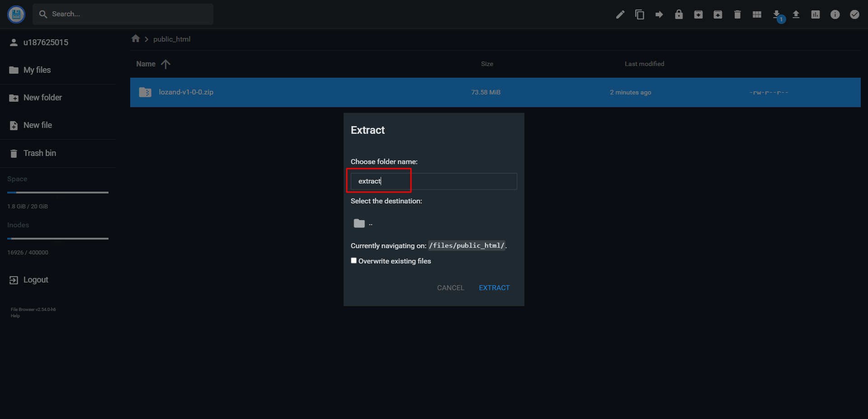The width and height of the screenshot is (868, 419).
Task: Select the Rename (pencil) tool
Action: coord(620,14)
